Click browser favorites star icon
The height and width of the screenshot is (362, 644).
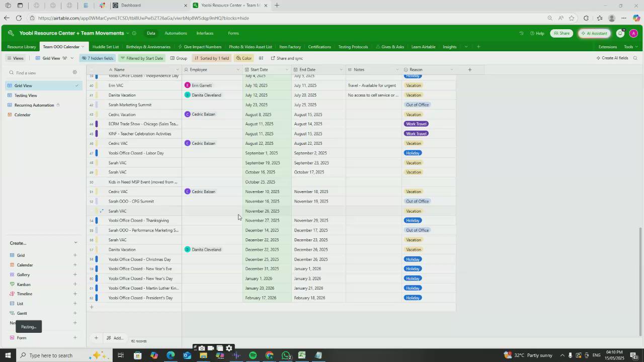pyautogui.click(x=572, y=18)
